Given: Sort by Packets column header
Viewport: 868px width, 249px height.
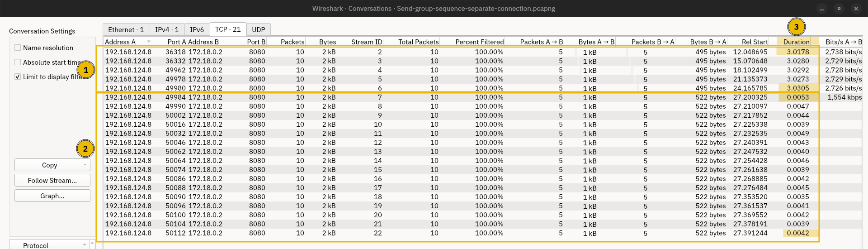Looking at the screenshot, I should 286,42.
